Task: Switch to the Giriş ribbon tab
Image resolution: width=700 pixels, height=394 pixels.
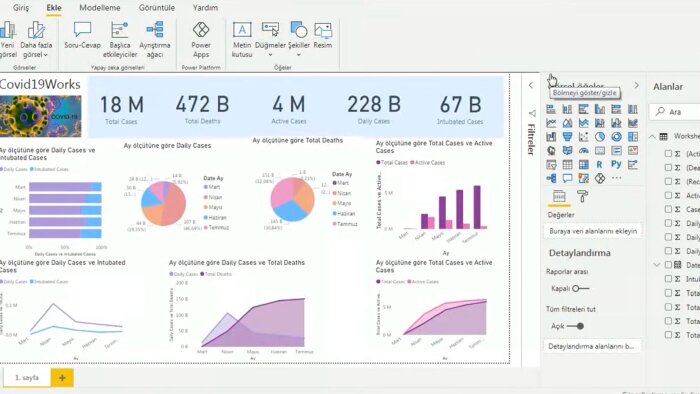Action: tap(21, 8)
